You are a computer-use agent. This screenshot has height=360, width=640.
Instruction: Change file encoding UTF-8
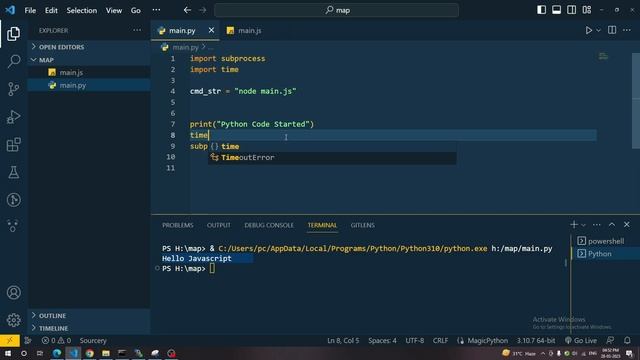pos(415,340)
